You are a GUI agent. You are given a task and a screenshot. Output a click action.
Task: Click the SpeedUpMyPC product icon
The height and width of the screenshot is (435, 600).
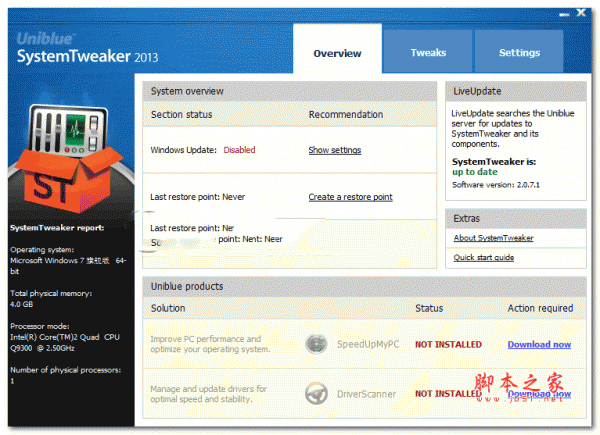tap(316, 344)
